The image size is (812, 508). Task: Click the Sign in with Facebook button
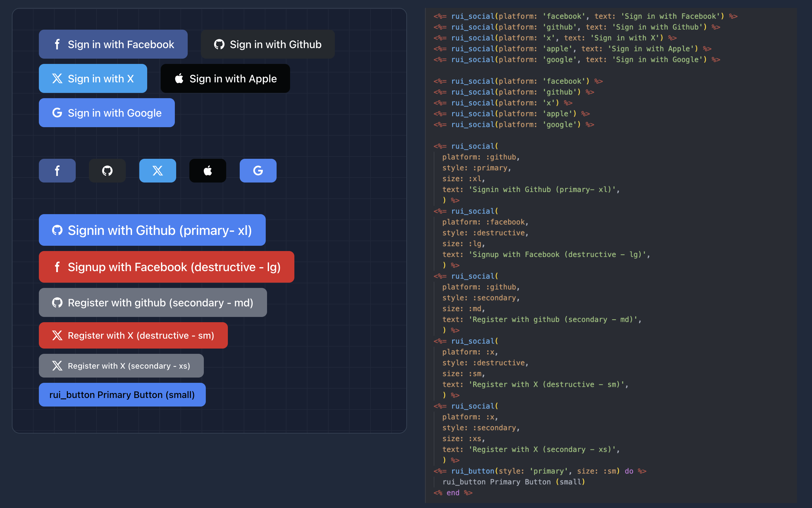tap(113, 44)
